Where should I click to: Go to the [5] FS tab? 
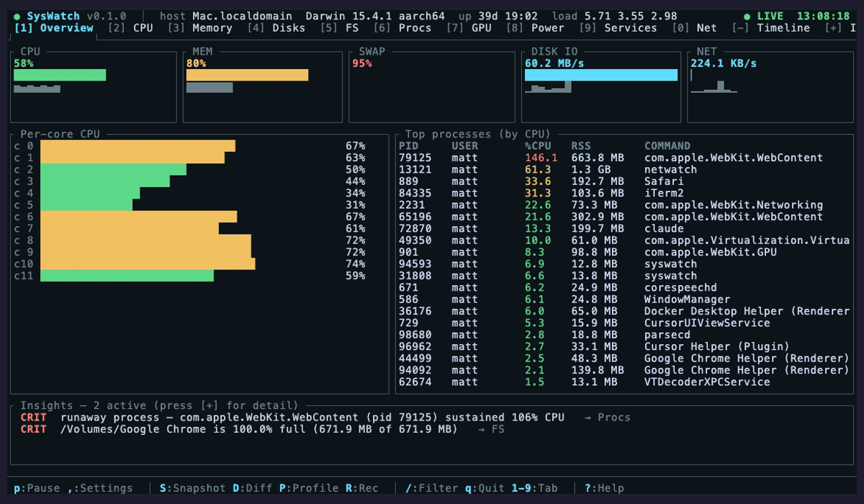[339, 28]
